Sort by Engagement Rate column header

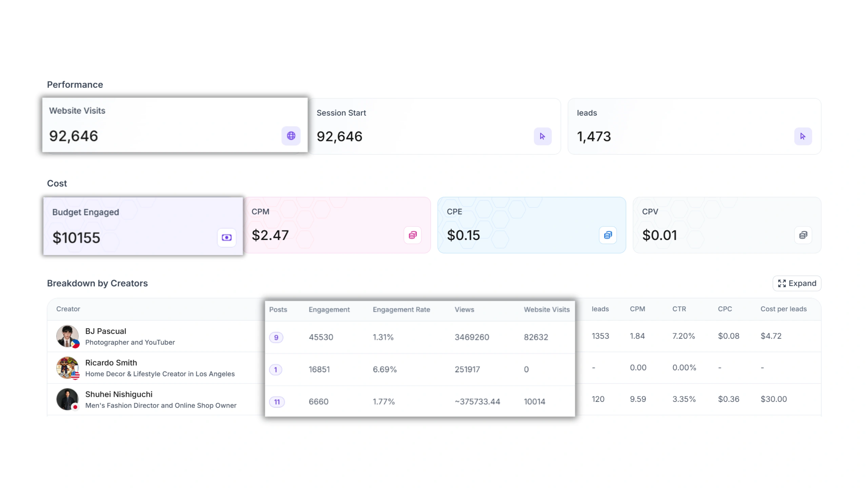tap(401, 309)
